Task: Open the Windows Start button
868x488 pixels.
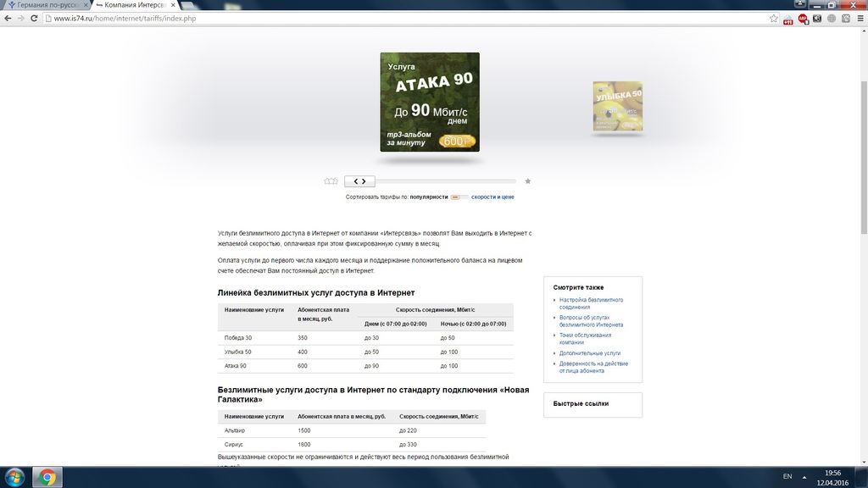Action: pyautogui.click(x=14, y=478)
